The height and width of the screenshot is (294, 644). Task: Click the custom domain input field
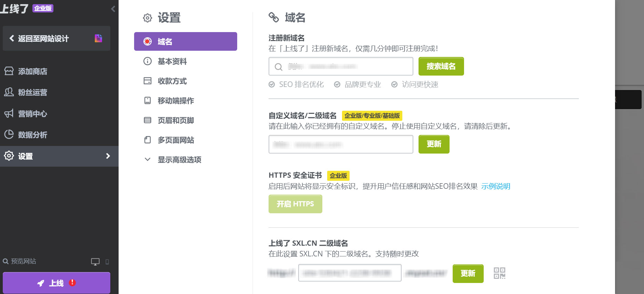pos(341,144)
